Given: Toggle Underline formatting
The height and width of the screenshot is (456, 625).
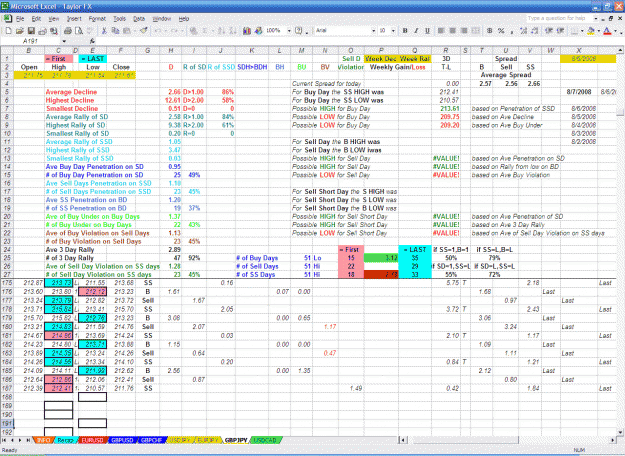Looking at the screenshot, I should click(428, 31).
